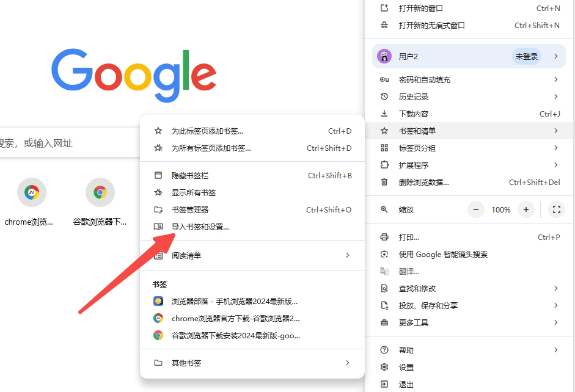Toggle fullscreen mode button

[556, 209]
